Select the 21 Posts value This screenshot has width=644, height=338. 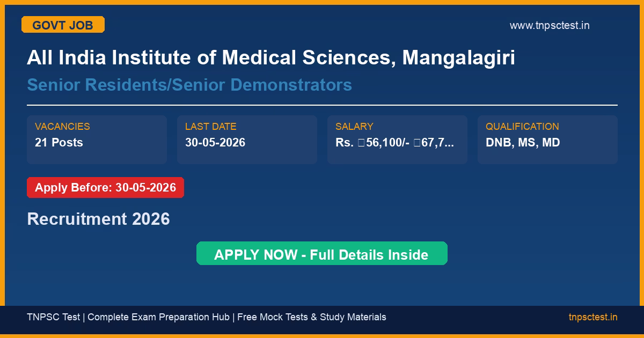(59, 142)
